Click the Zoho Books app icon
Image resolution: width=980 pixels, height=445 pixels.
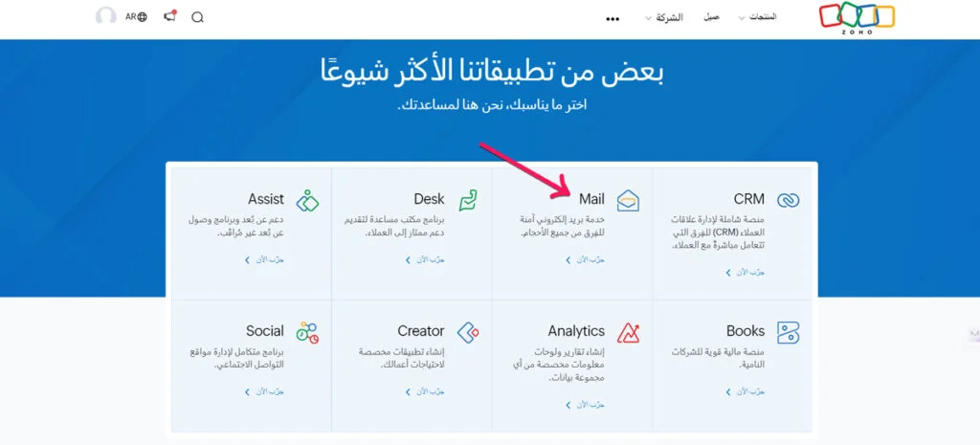click(x=788, y=332)
